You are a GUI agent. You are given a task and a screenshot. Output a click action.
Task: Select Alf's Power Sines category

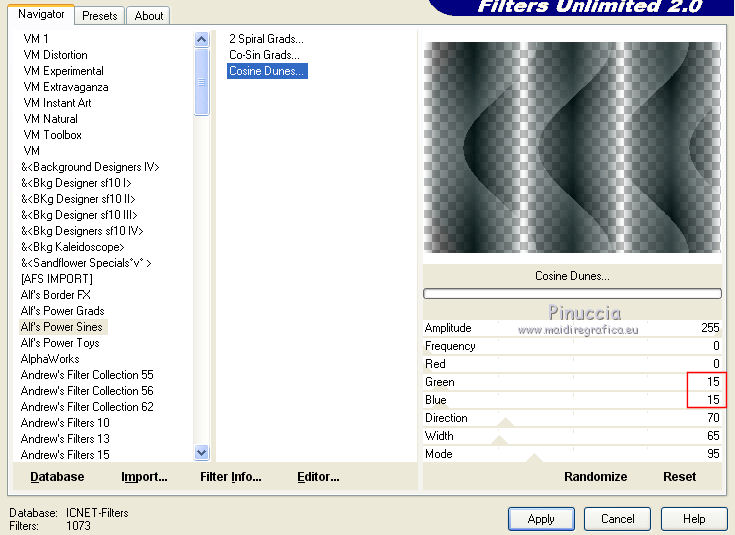pos(63,327)
